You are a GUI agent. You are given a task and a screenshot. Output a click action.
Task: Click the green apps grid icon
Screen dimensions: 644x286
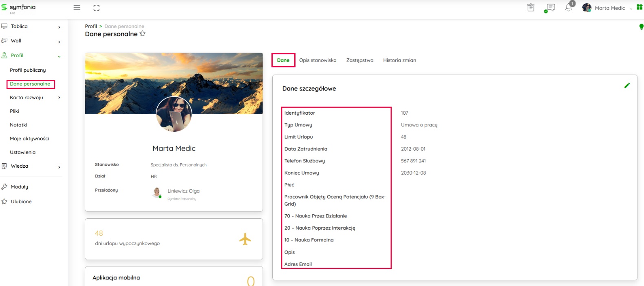click(640, 7)
